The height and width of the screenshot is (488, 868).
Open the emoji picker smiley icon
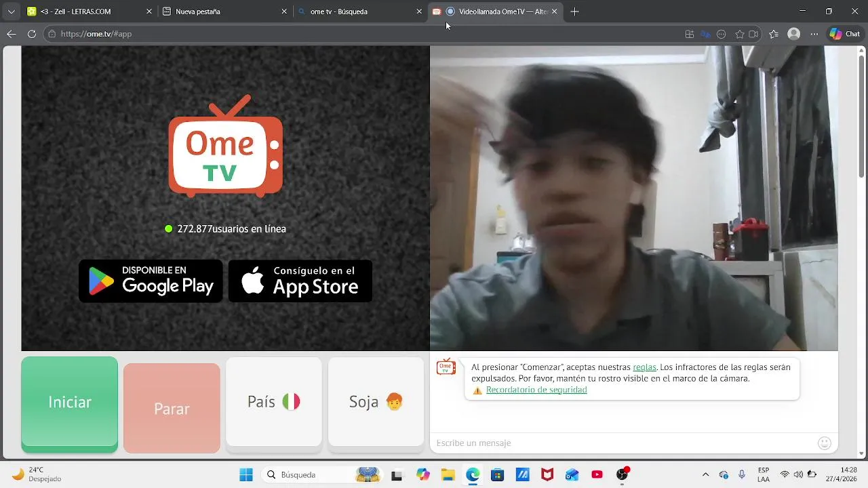click(825, 443)
